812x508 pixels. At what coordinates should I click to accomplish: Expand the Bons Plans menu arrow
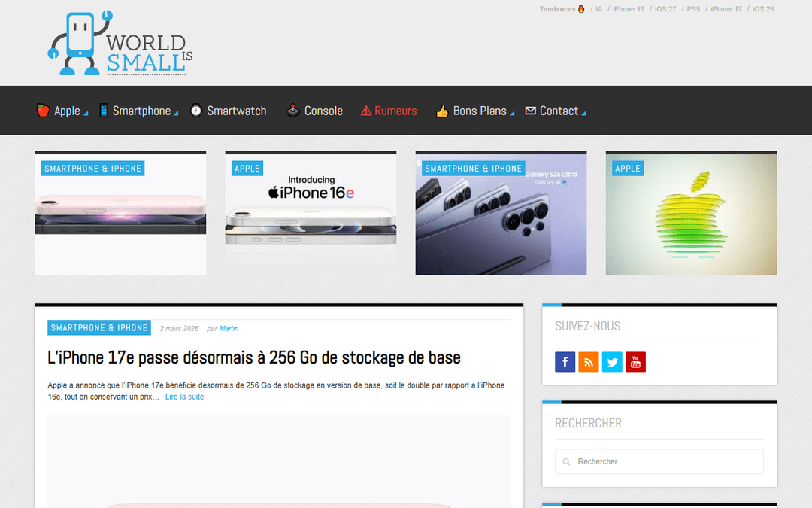click(512, 113)
